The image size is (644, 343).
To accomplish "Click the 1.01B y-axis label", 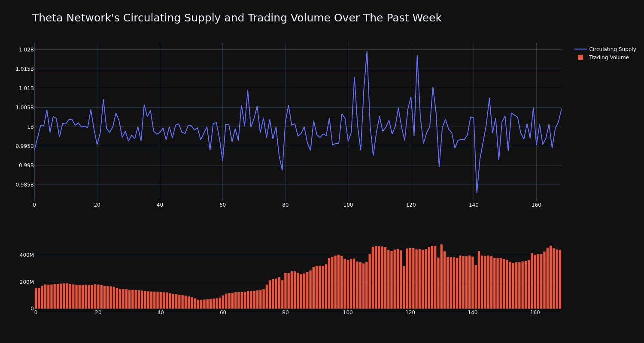I will [26, 88].
